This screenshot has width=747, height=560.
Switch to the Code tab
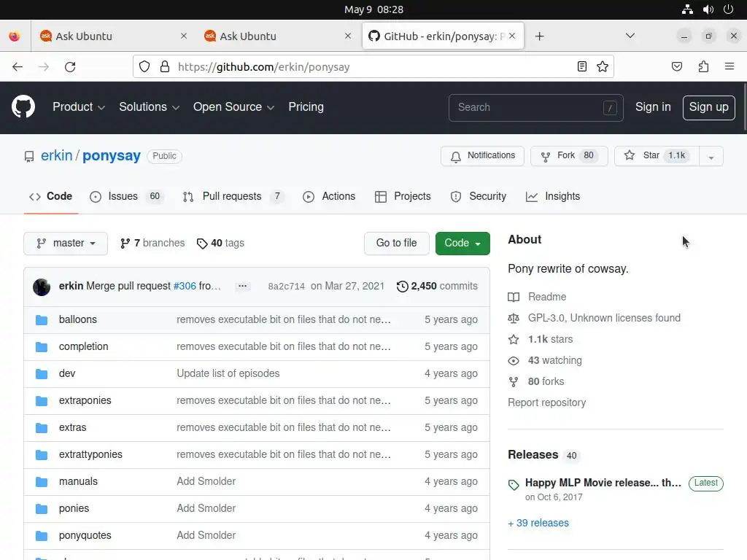(51, 197)
